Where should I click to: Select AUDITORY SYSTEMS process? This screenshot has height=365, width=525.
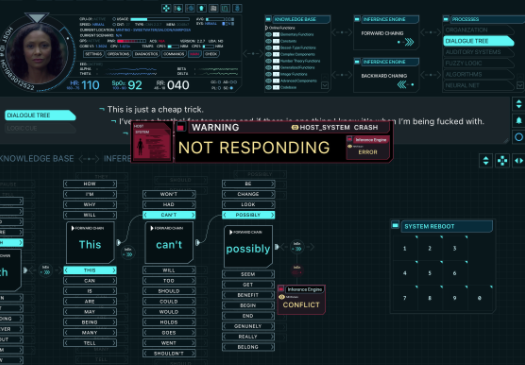(x=479, y=52)
